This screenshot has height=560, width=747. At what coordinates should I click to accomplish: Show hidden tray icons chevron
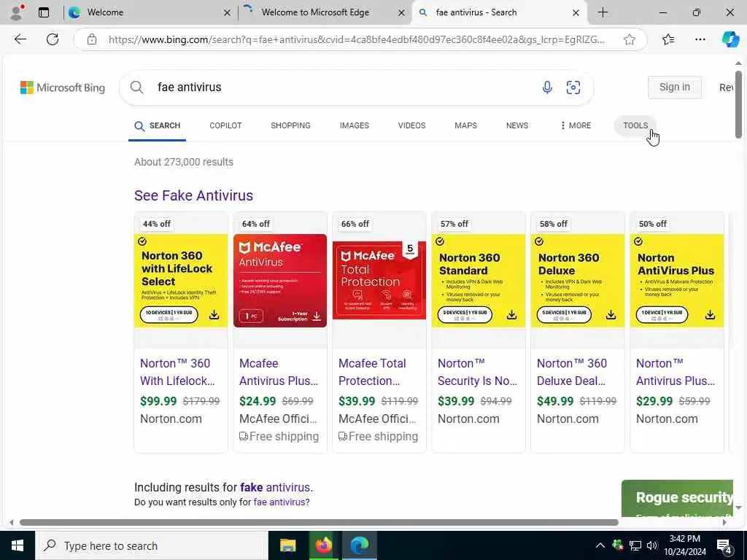[x=600, y=545]
